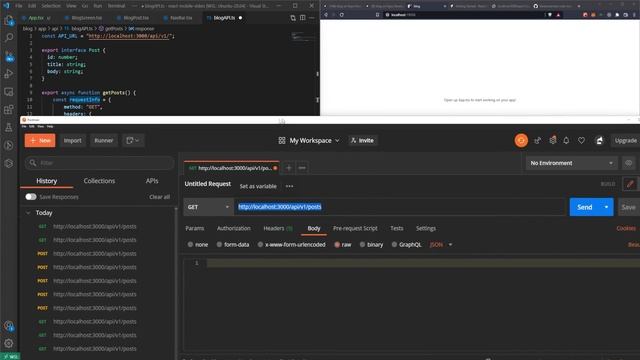This screenshot has height=360, width=640.
Task: Open the No Environment dropdown
Action: point(571,163)
